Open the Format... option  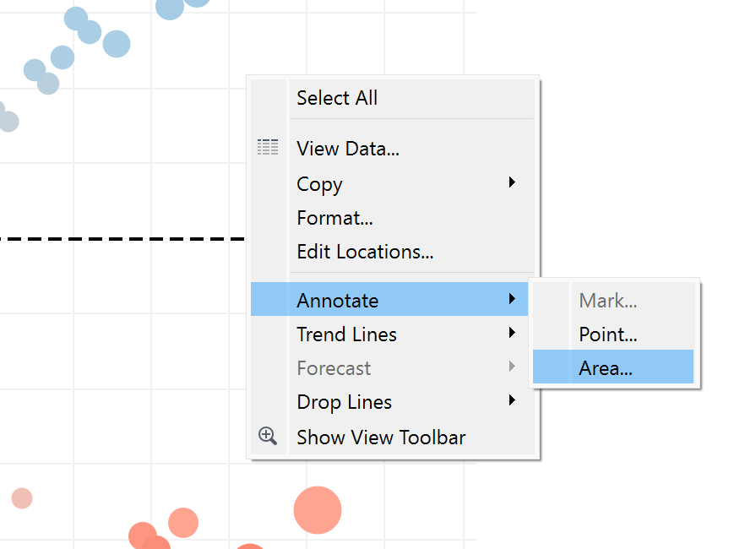[334, 218]
